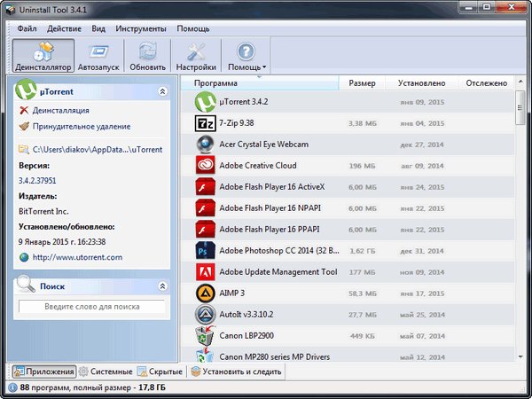
Task: Click the globe icon beside website link
Action: pos(24,257)
